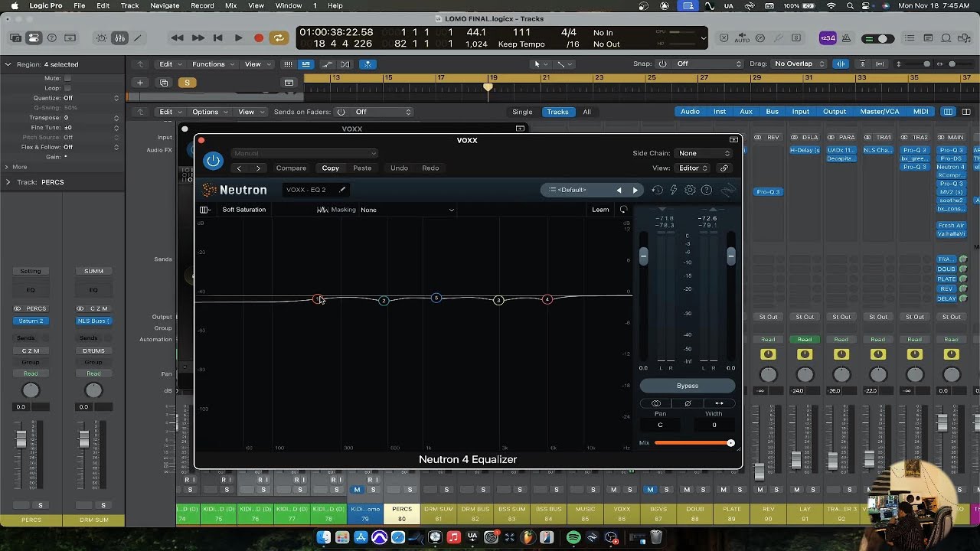Select the Single mixer view tab
Viewport: 980px width, 551px height.
[x=522, y=112]
